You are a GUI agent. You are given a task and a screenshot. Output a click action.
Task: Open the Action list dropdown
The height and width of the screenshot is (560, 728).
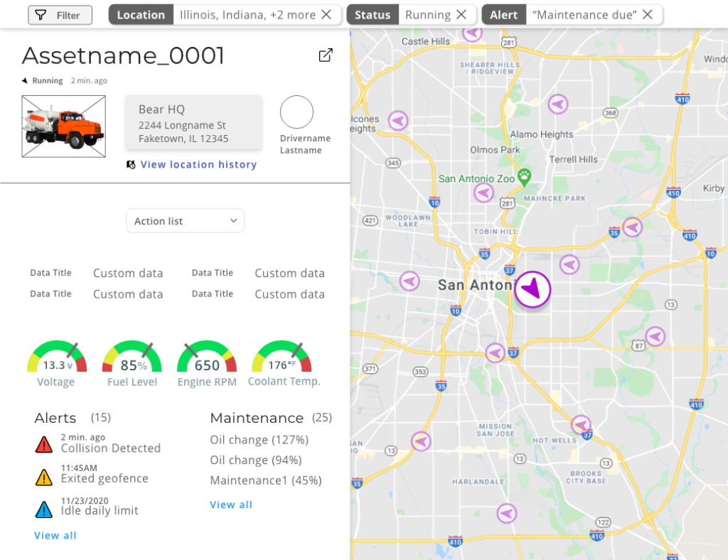(x=185, y=221)
